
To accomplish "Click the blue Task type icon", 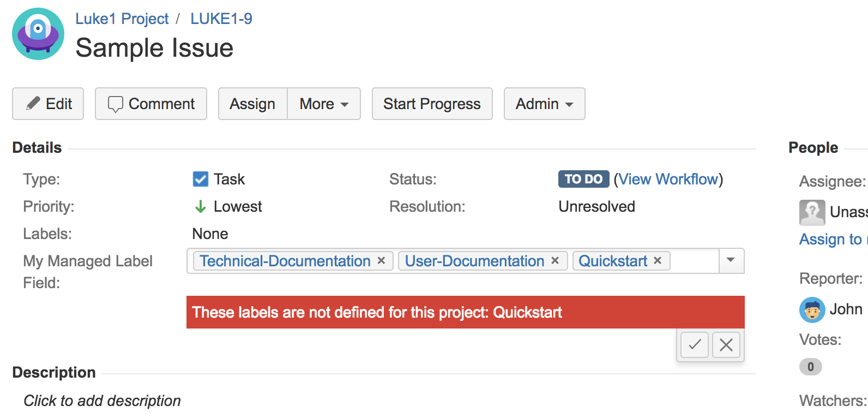I will [200, 179].
